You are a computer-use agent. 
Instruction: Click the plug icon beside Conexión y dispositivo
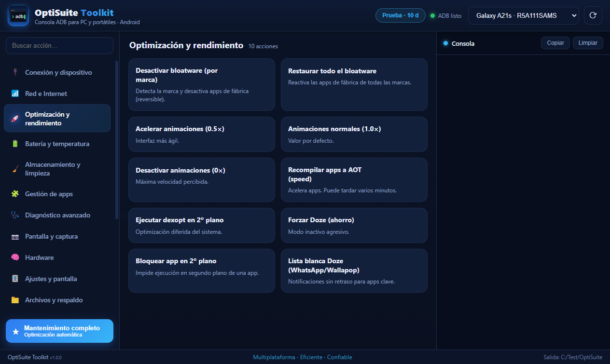(x=15, y=72)
